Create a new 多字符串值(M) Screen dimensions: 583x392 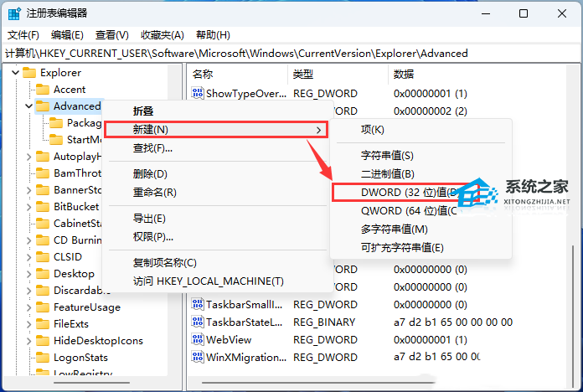point(420,230)
